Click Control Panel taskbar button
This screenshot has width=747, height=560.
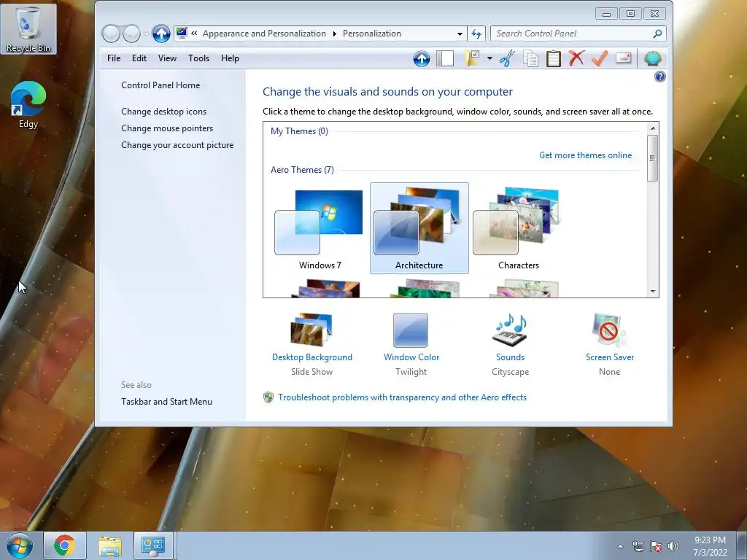[153, 545]
